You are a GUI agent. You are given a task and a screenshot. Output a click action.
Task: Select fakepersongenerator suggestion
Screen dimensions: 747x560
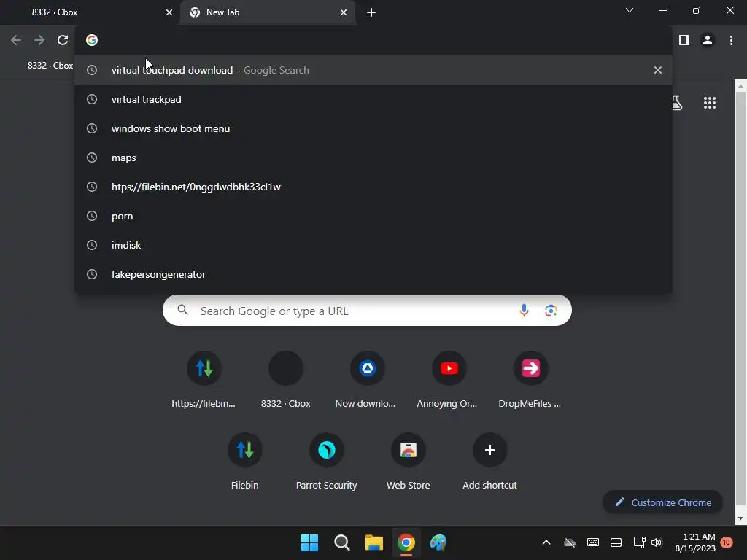tap(373, 274)
